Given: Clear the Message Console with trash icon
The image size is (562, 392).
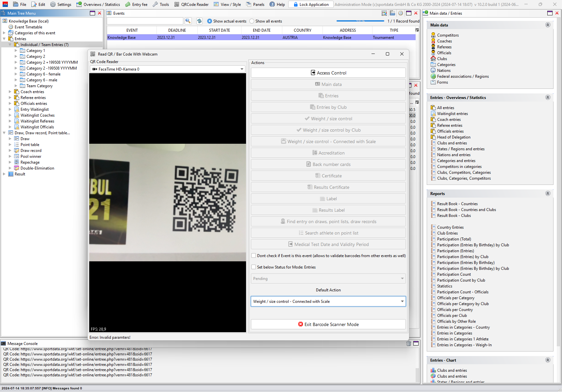Looking at the screenshot, I should (408, 343).
